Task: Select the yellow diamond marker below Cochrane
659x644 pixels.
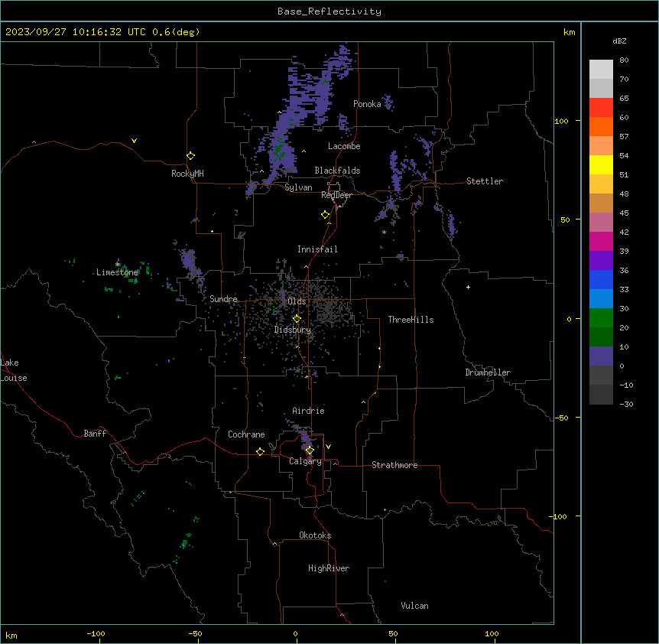Action: [x=260, y=451]
